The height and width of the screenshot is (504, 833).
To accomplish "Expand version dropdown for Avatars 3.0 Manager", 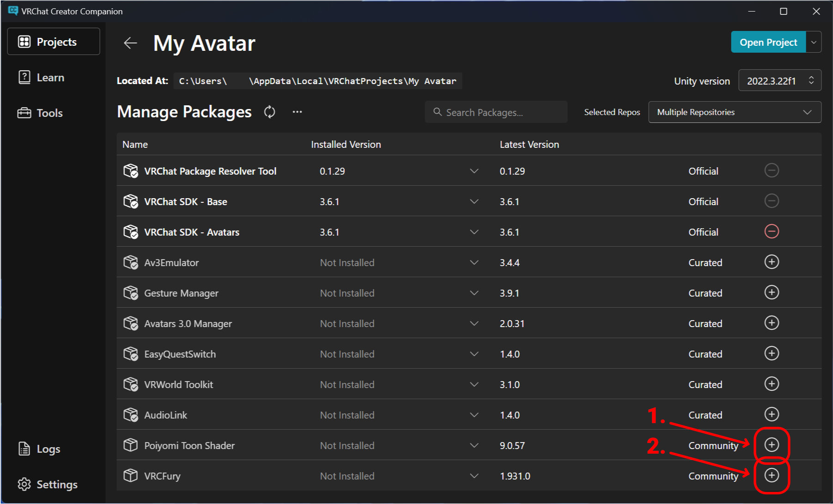I will tap(474, 323).
